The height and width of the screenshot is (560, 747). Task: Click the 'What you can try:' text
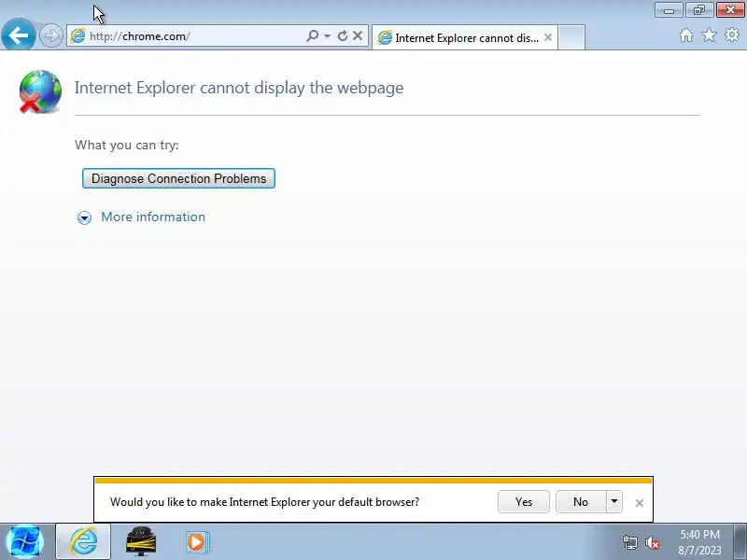pos(127,145)
